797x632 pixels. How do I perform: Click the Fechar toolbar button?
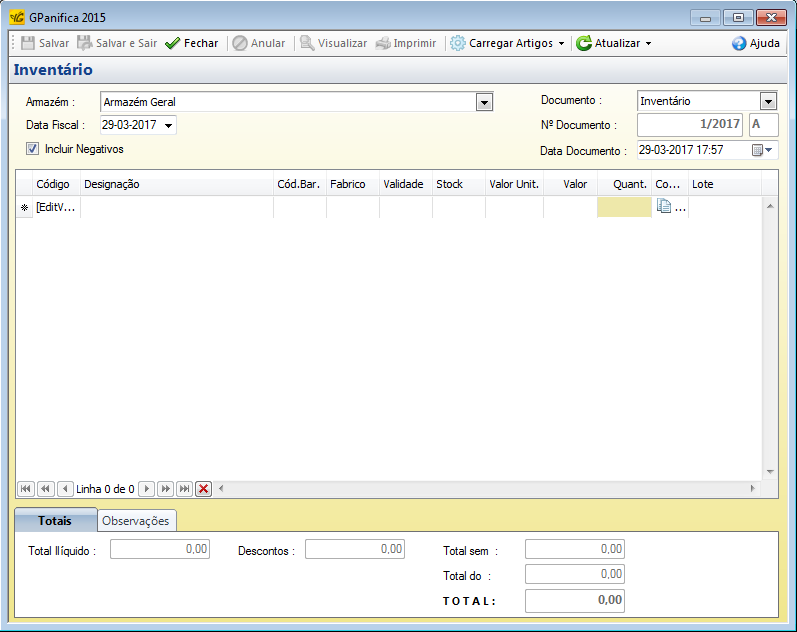(x=191, y=44)
